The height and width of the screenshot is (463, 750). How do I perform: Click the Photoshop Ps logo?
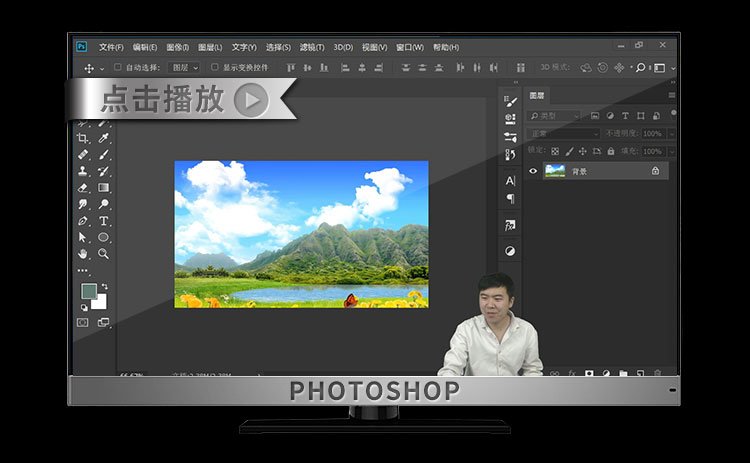(81, 46)
